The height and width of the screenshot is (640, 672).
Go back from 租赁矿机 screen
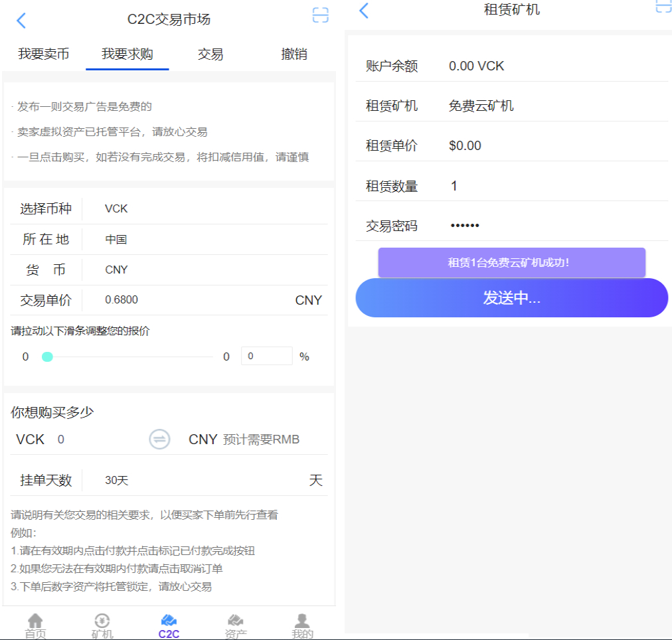click(x=364, y=11)
